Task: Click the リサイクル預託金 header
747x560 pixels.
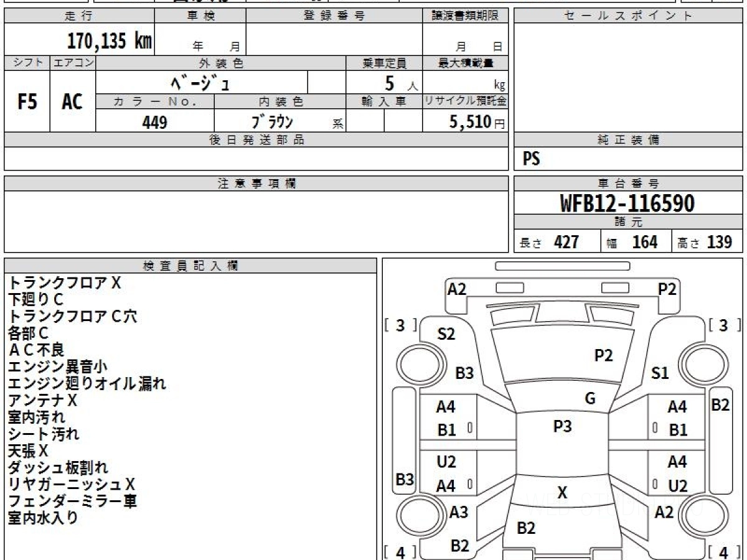Action: [x=466, y=101]
